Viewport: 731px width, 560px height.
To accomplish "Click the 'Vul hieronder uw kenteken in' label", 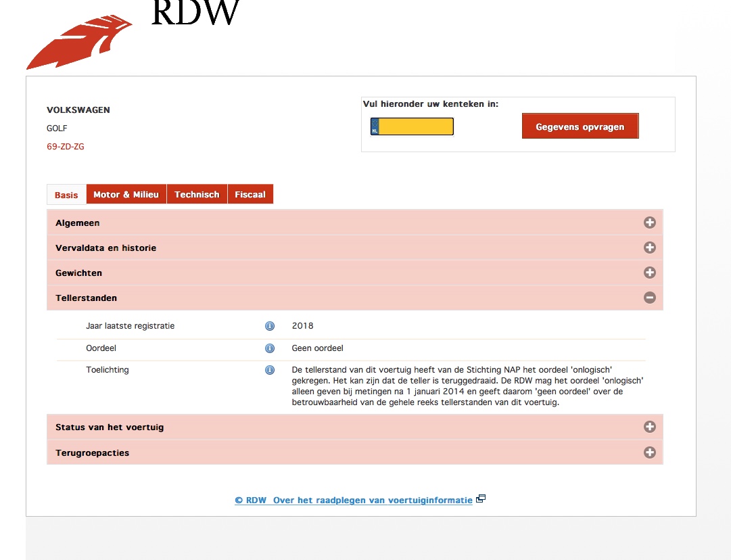I will pyautogui.click(x=431, y=104).
